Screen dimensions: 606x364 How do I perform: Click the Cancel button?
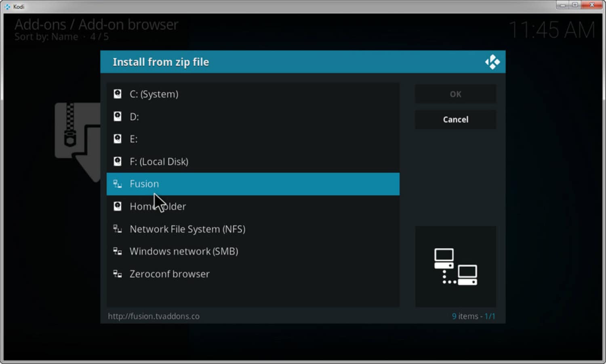(456, 119)
